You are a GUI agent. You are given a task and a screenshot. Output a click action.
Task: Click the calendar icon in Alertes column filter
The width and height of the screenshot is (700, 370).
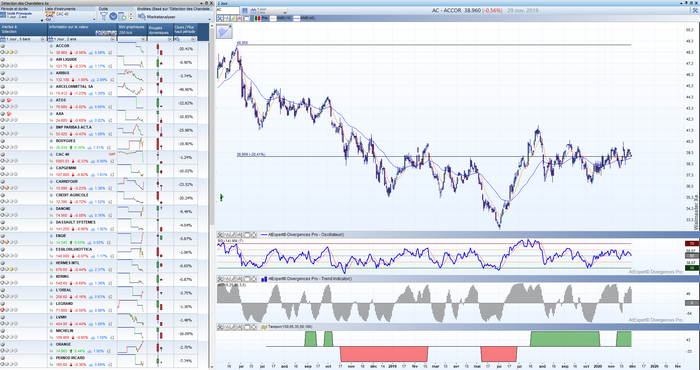(x=3, y=39)
